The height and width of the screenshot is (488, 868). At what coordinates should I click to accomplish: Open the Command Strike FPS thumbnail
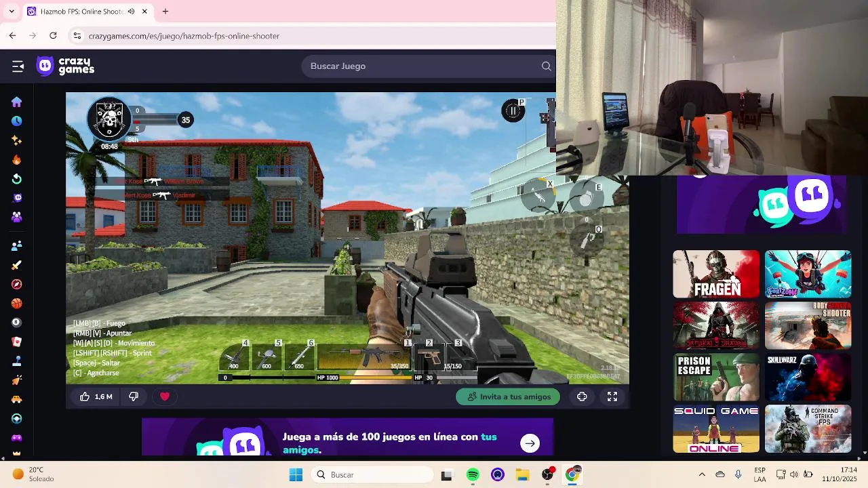click(x=808, y=428)
